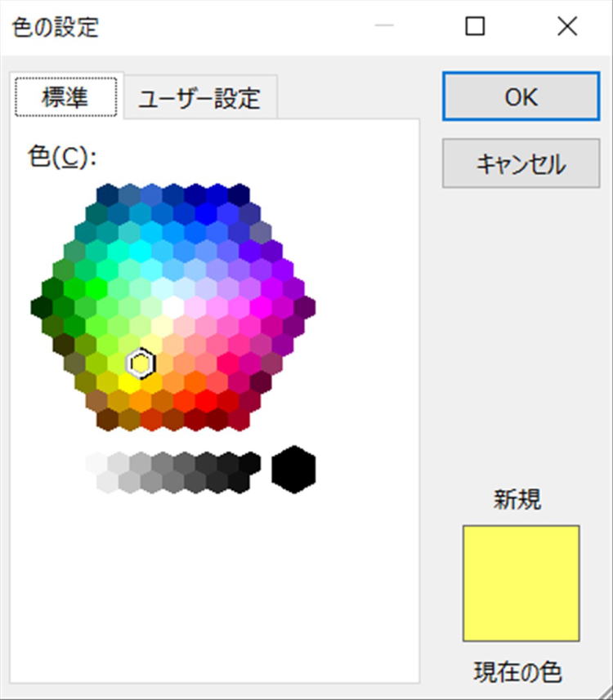Select the 標準 tab
The height and width of the screenshot is (700, 613).
65,98
